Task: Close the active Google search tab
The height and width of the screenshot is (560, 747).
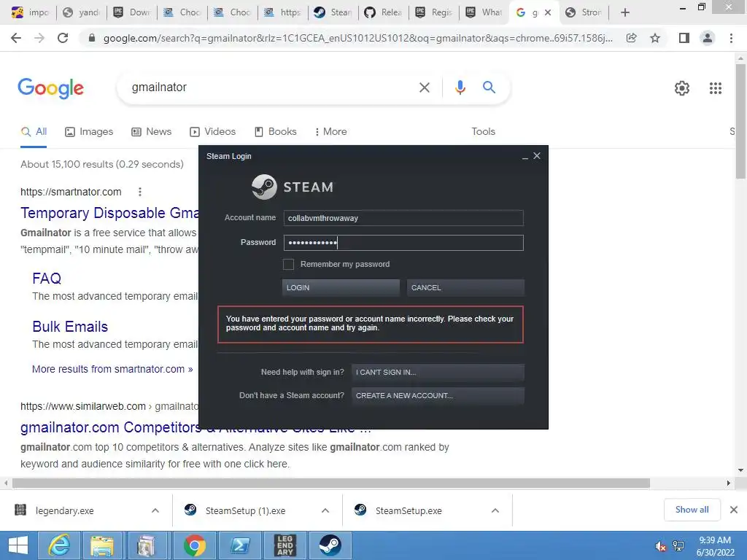Action: [x=548, y=12]
